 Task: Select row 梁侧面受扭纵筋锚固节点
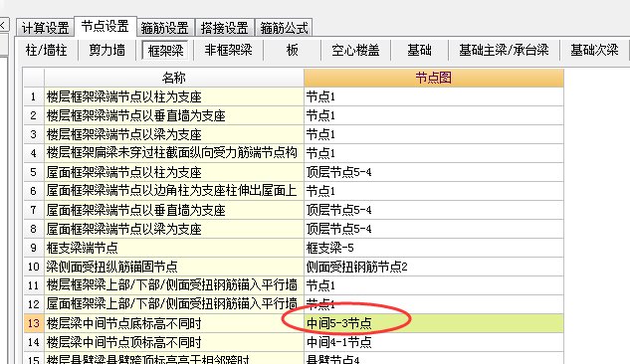174,267
